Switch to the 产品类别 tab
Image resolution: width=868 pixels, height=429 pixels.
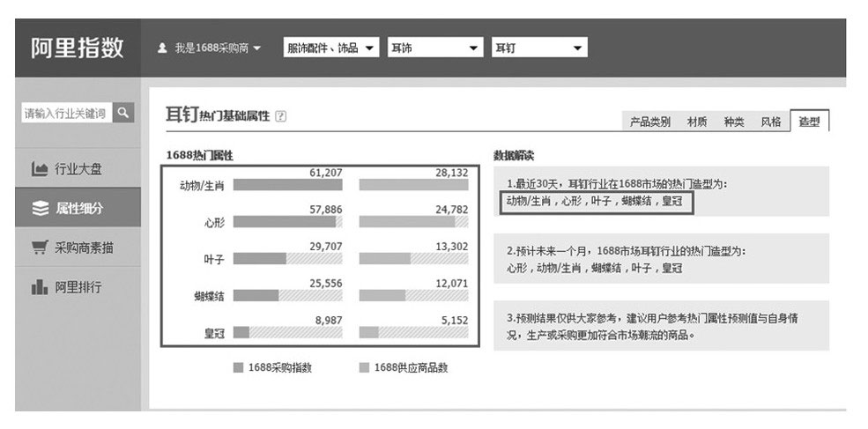(x=649, y=122)
